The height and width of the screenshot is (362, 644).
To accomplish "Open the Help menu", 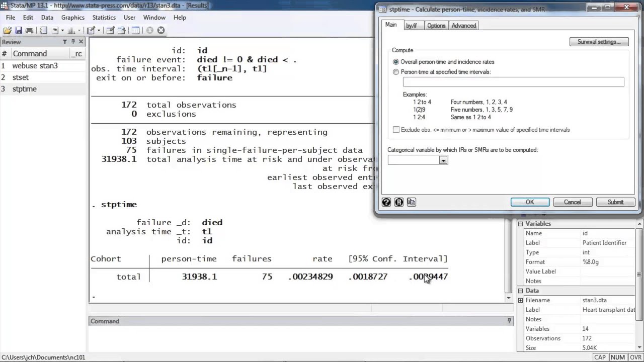I will (180, 17).
